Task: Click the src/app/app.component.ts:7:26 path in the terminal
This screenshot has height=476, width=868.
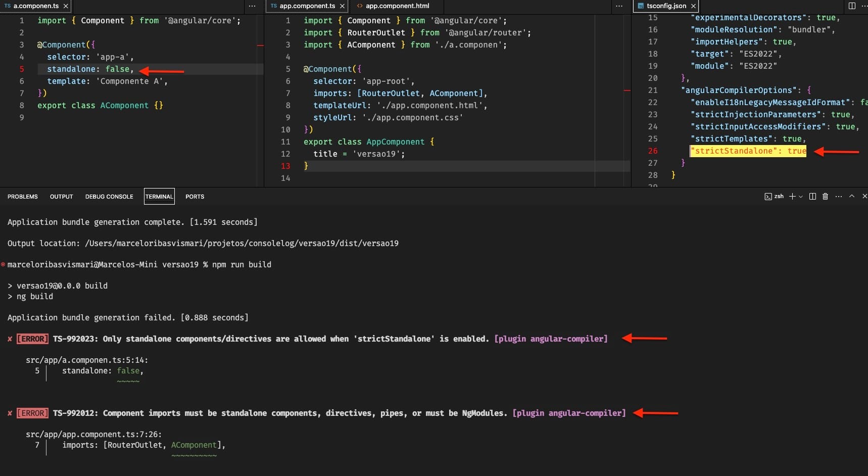Action: (94, 435)
